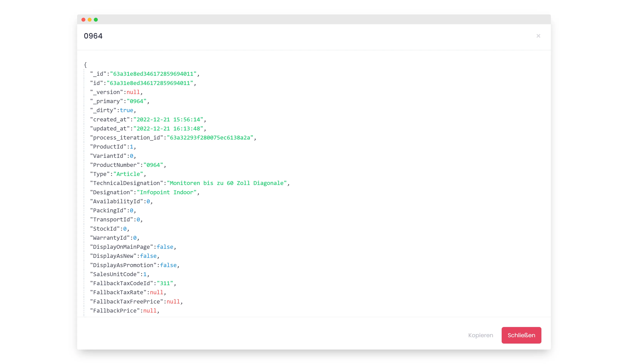The height and width of the screenshot is (364, 628).
Task: Click the Designation value "Infopoint Indoor"
Action: click(167, 192)
